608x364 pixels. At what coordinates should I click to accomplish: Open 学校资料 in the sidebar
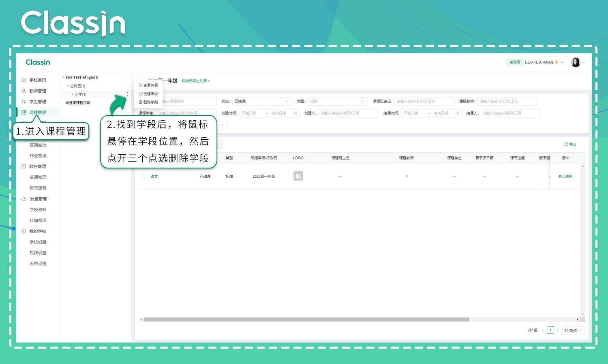[38, 210]
